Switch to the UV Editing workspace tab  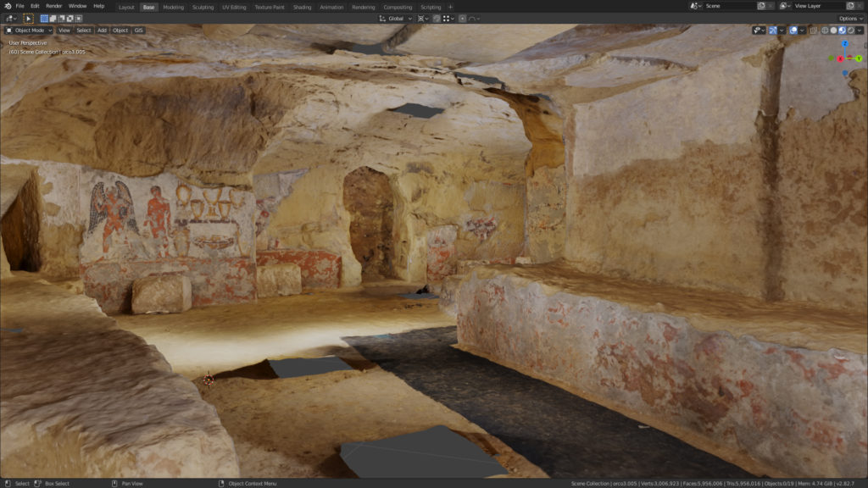point(234,7)
